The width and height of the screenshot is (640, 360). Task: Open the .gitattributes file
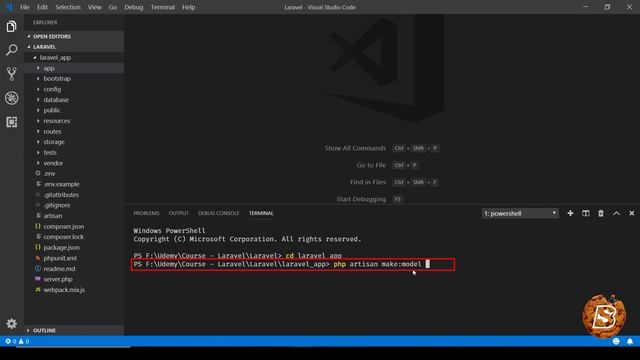coord(74,195)
